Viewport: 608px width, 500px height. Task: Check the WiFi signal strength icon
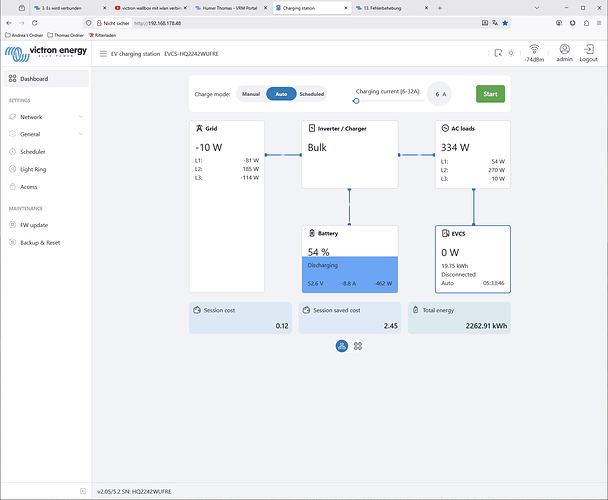pos(534,49)
